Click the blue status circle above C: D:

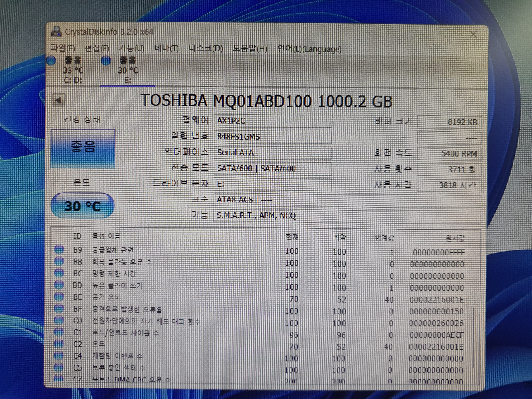point(51,60)
